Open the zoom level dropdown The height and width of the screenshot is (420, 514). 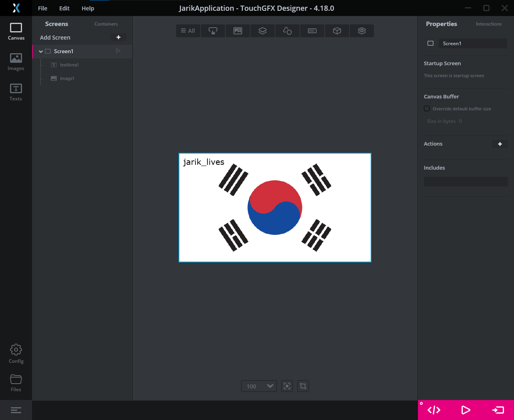click(x=259, y=386)
